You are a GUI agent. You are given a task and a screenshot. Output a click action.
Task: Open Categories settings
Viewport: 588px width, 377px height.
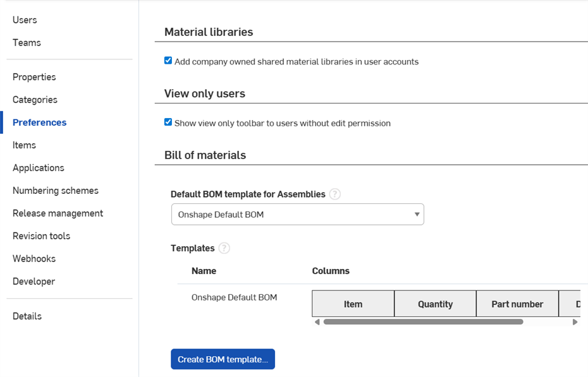click(x=35, y=100)
